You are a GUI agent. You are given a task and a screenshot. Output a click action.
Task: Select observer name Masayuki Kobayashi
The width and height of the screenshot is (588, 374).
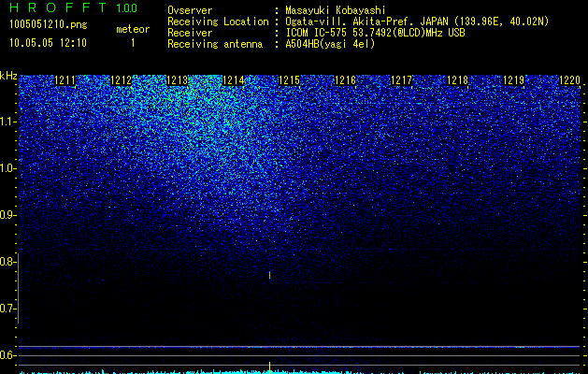[336, 10]
